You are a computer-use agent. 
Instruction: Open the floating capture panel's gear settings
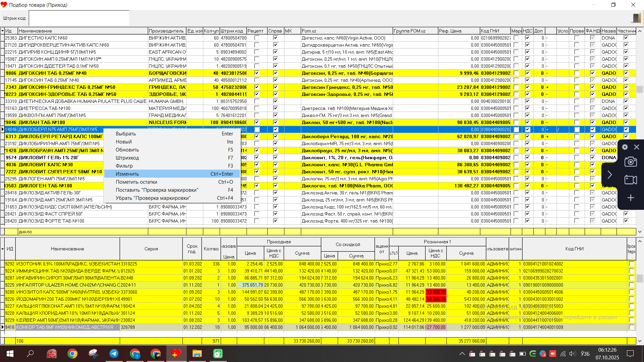(625, 147)
